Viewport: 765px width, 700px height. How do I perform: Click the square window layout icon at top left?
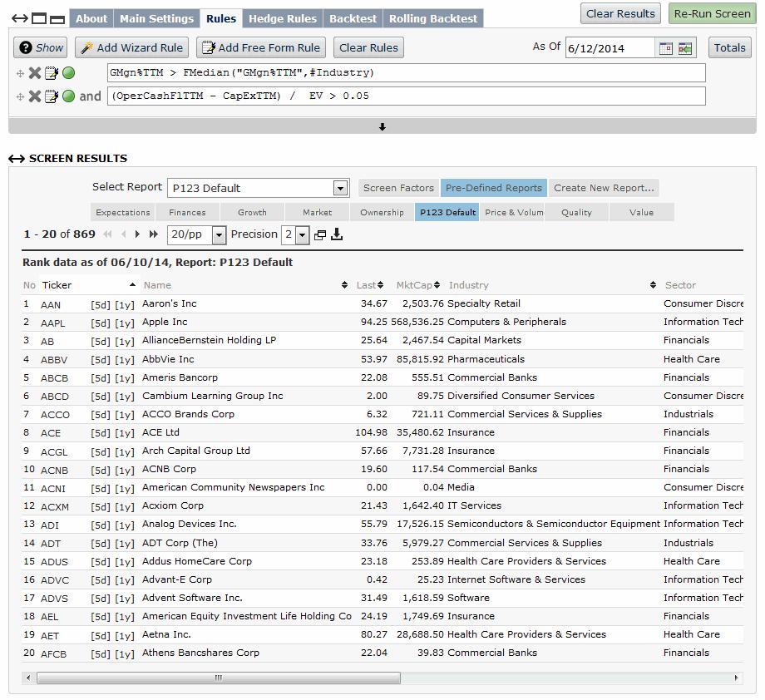point(39,18)
